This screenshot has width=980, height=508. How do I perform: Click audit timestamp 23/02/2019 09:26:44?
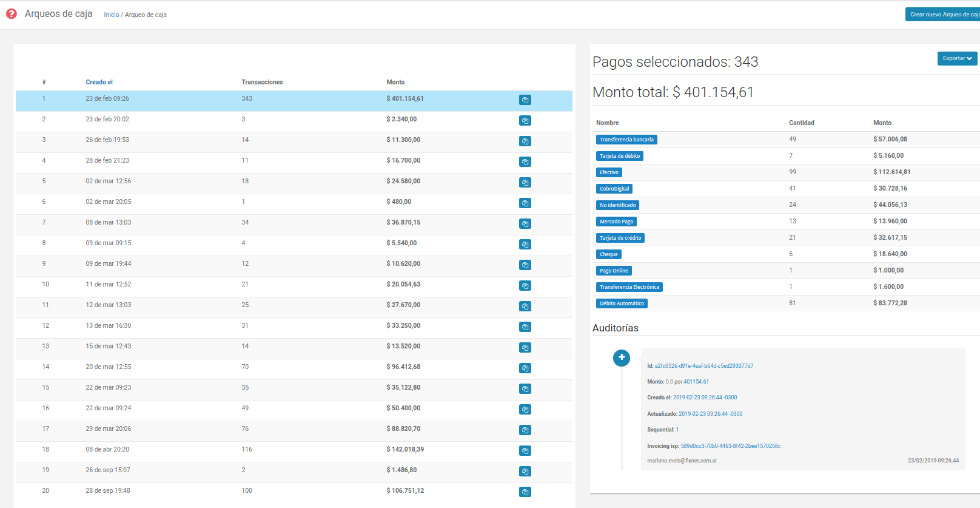[933, 461]
